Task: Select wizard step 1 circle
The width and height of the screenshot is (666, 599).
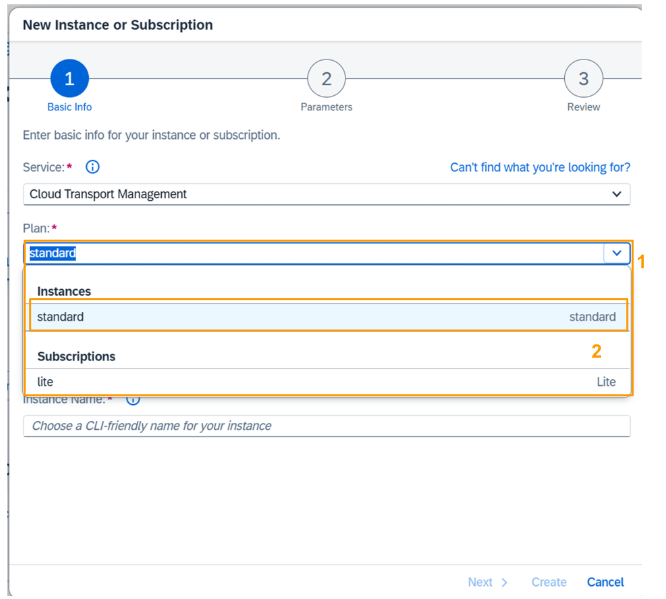Action: coord(69,79)
